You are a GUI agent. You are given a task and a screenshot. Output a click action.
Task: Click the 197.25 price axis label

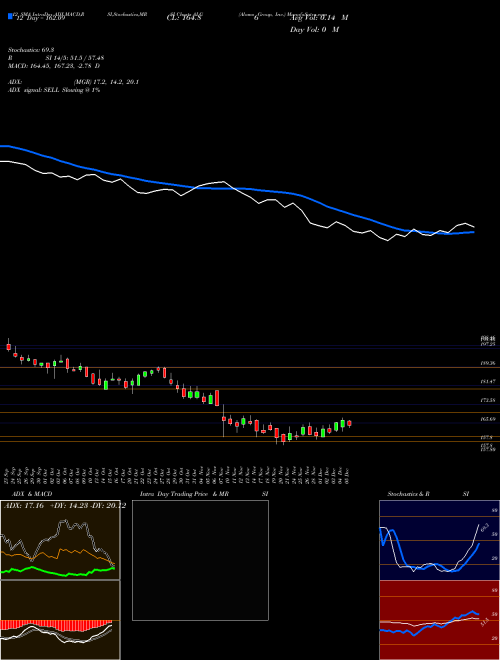[x=487, y=344]
